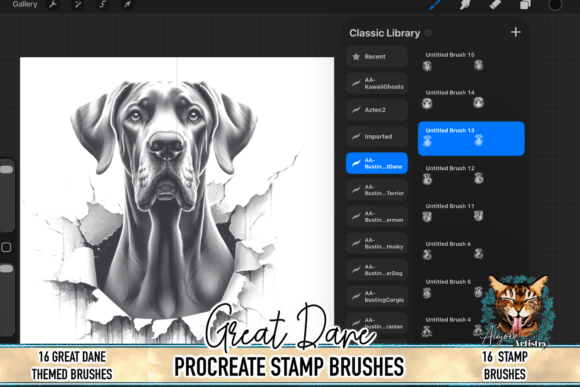Select the AA-Bustin...Husky brush set
This screenshot has height=387, width=580.
coord(377,243)
